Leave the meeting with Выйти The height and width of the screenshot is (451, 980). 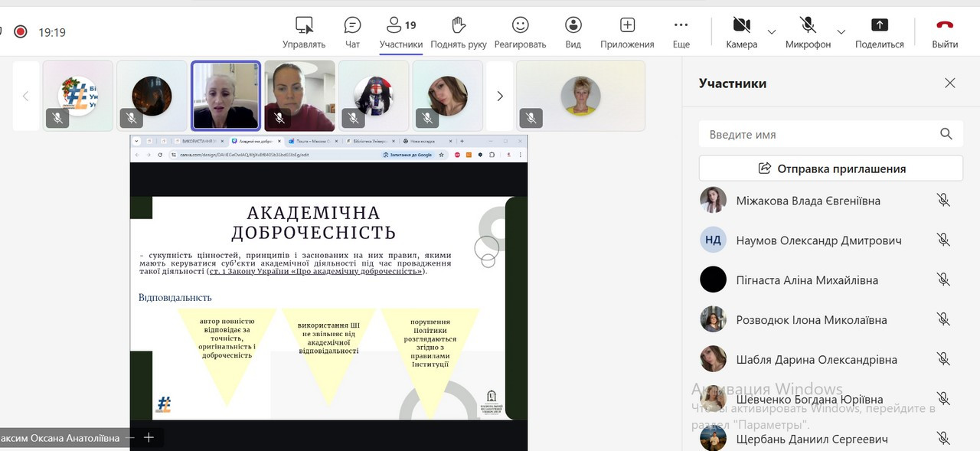point(945,32)
